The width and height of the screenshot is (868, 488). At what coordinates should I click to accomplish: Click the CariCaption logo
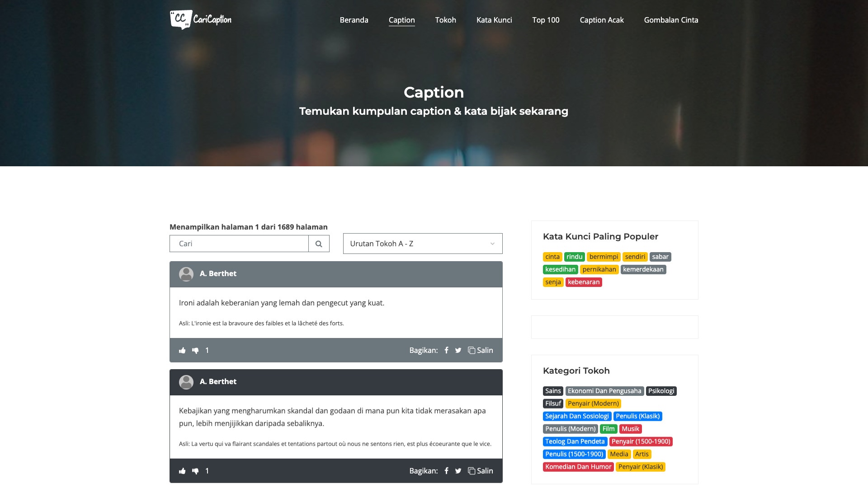pos(200,19)
